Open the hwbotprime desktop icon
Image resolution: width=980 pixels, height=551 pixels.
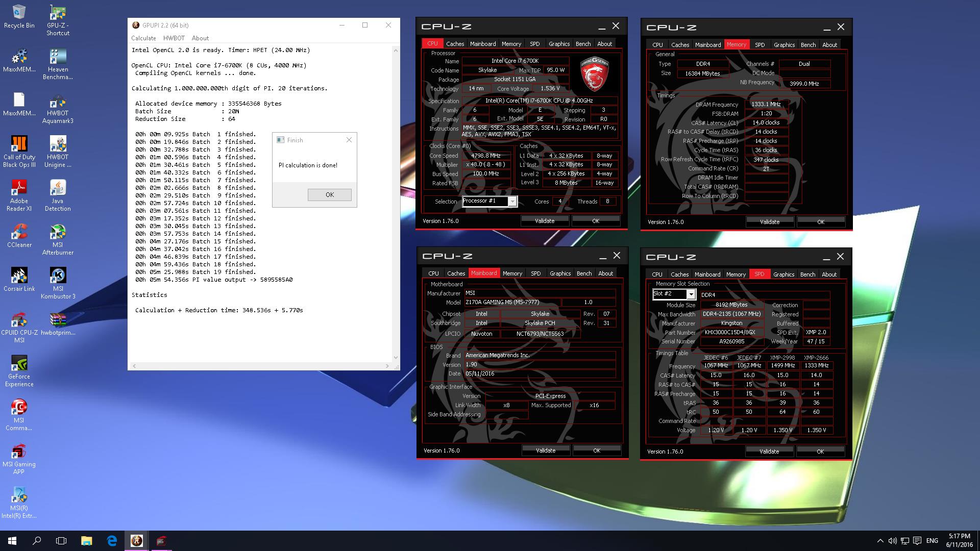coord(58,323)
